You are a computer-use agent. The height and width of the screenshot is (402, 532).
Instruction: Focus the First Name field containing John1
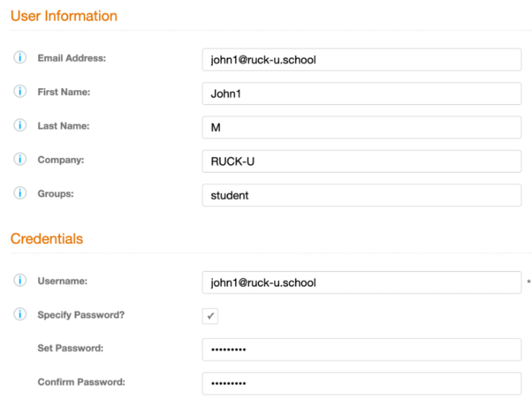[361, 94]
